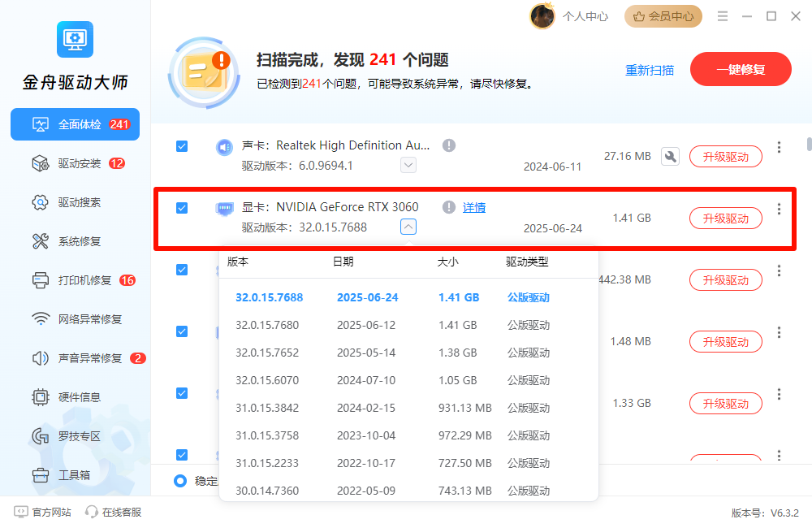812x528 pixels.
Task: Open 官方网站 link
Action: [x=42, y=512]
